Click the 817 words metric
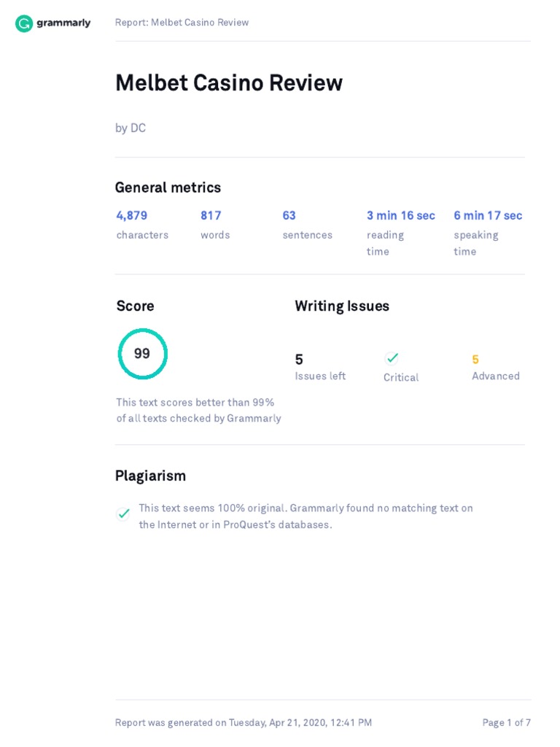The height and width of the screenshot is (747, 560). (x=211, y=215)
